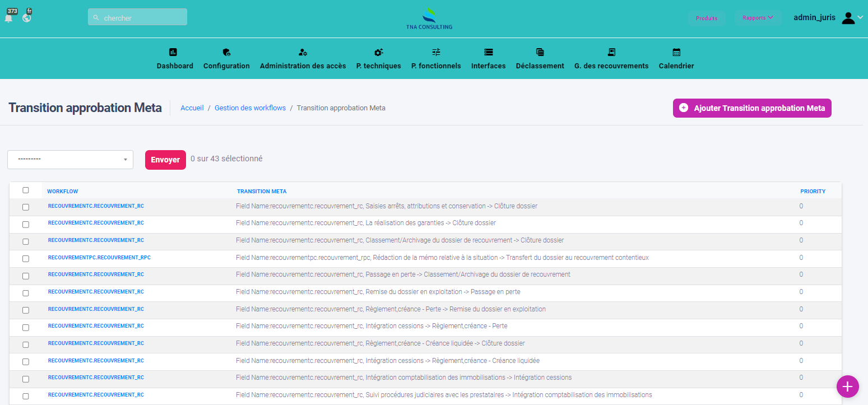Click the globe language icon
Screen dimensions: 868x405
click(26, 18)
